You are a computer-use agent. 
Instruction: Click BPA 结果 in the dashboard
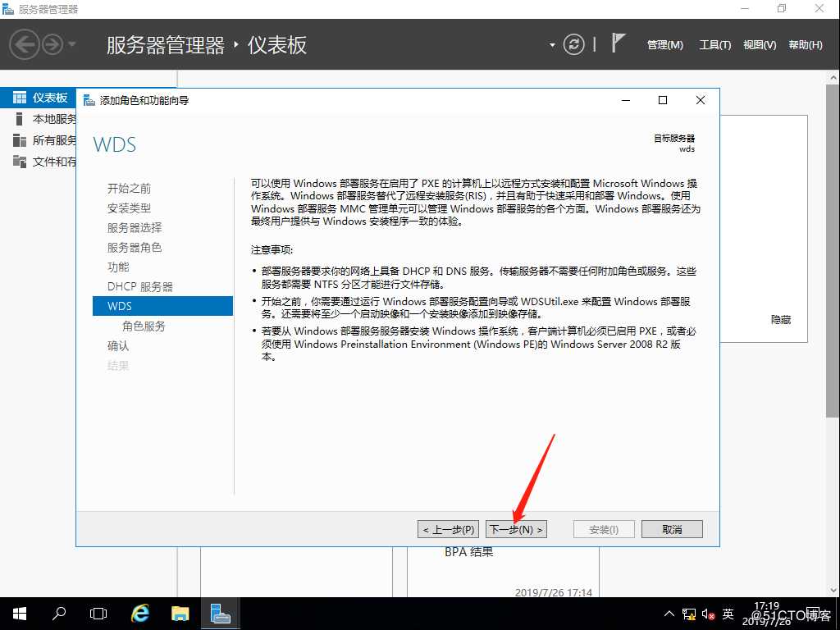468,552
